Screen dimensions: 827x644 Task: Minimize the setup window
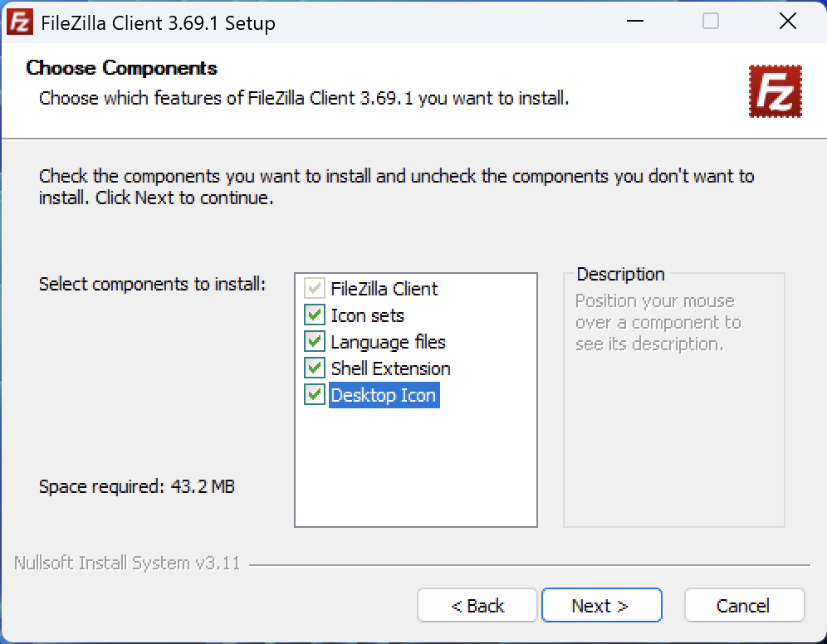pos(635,21)
